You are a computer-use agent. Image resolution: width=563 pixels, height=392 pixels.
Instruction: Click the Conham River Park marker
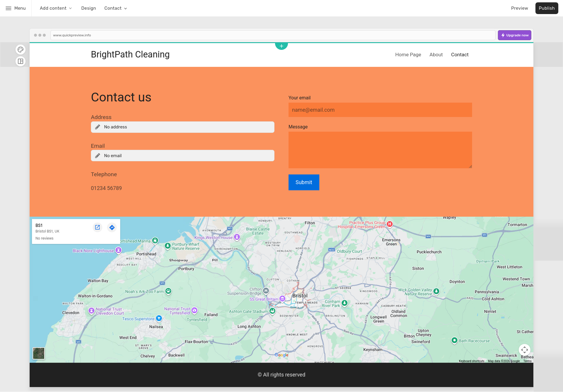(x=345, y=303)
